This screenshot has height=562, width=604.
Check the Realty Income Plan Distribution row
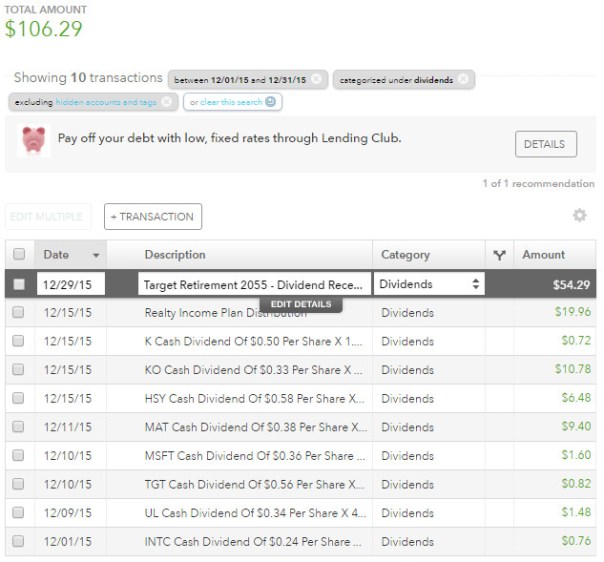tap(18, 313)
